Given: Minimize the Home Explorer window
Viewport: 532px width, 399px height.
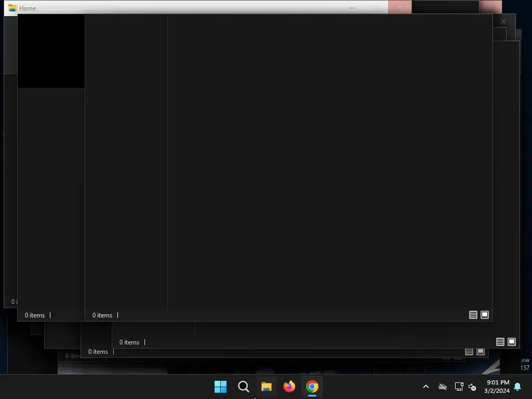Looking at the screenshot, I should [x=352, y=7].
